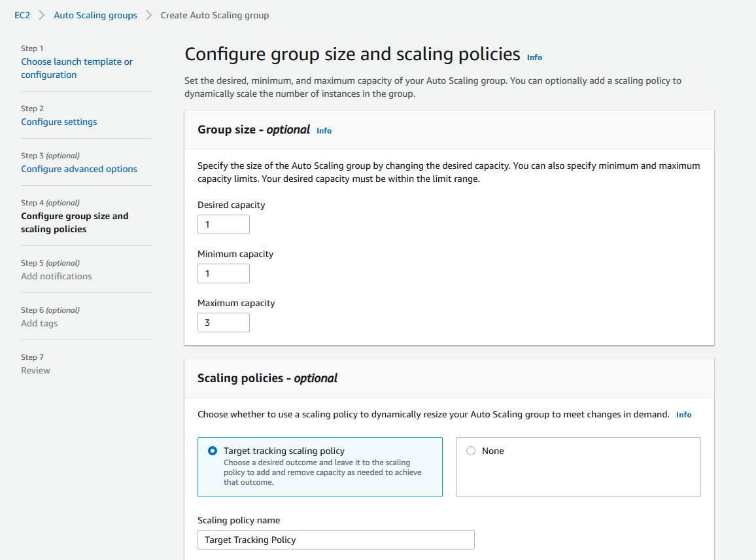The height and width of the screenshot is (560, 756).
Task: Click the Scaling policy name text field
Action: (335, 540)
